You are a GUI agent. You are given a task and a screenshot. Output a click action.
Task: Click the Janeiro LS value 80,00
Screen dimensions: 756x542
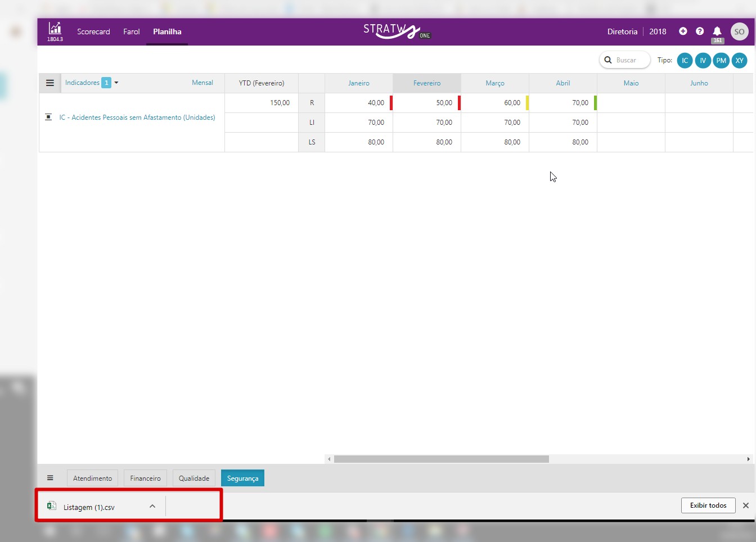(376, 142)
